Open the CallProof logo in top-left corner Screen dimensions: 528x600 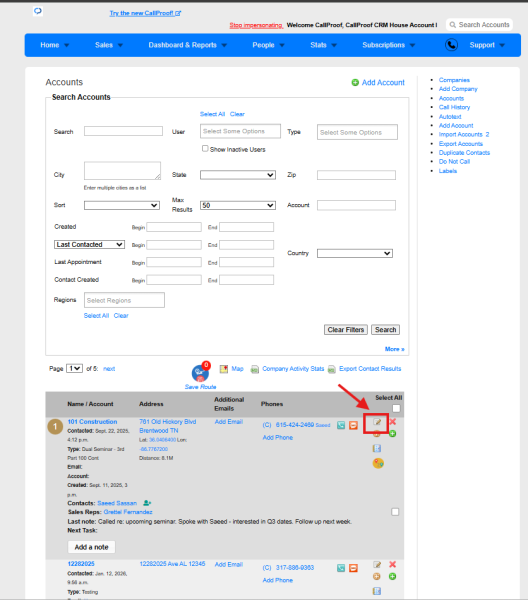click(x=37, y=11)
